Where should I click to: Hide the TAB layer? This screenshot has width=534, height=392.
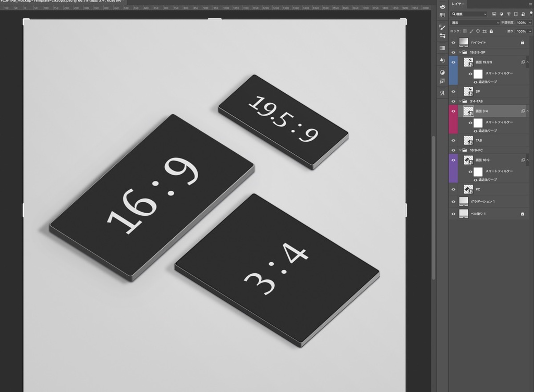click(x=453, y=141)
